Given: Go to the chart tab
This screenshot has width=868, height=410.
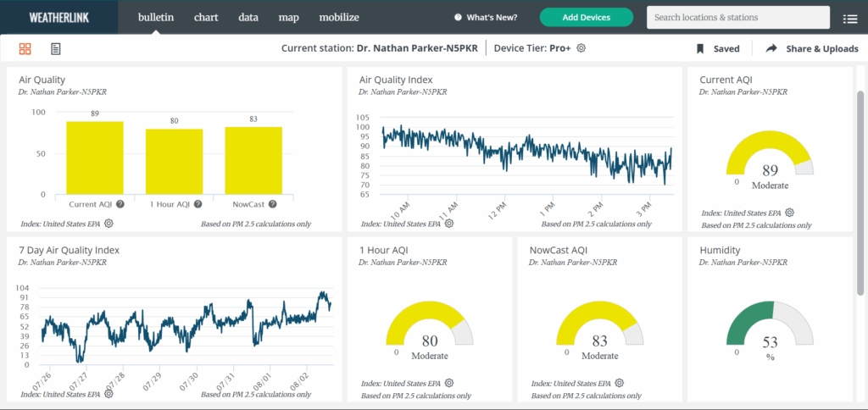Looking at the screenshot, I should tap(206, 17).
